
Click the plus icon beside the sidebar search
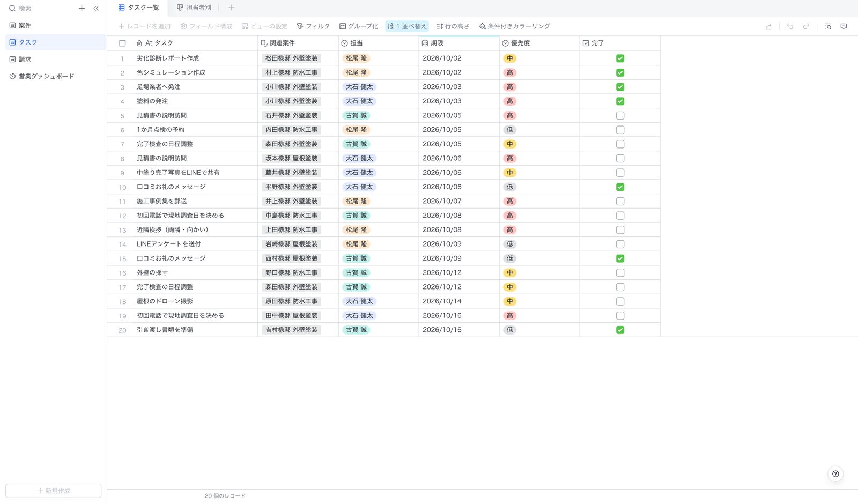(82, 9)
